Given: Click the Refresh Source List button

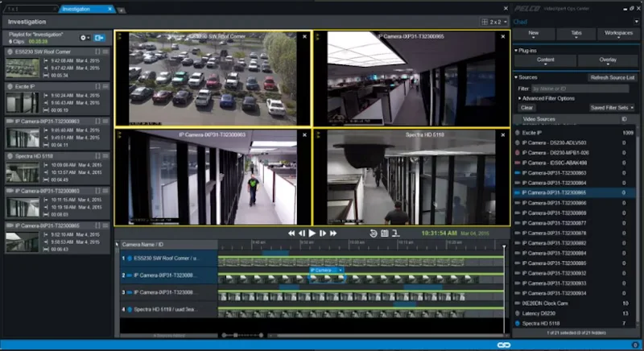Looking at the screenshot, I should click(x=612, y=77).
